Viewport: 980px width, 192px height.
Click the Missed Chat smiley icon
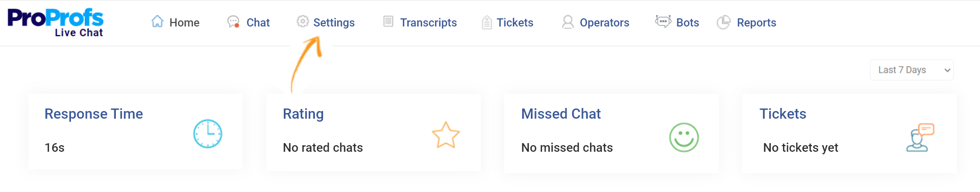[684, 138]
